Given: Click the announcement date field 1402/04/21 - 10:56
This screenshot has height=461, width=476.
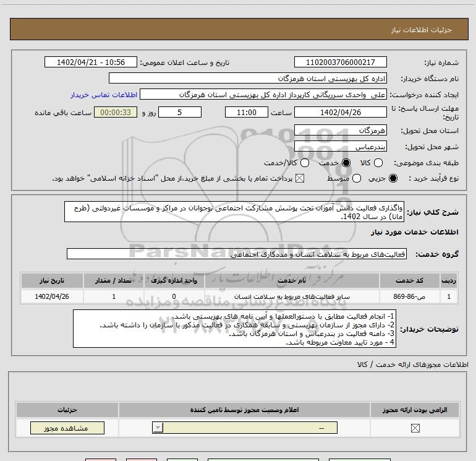Looking at the screenshot, I should pyautogui.click(x=91, y=62).
